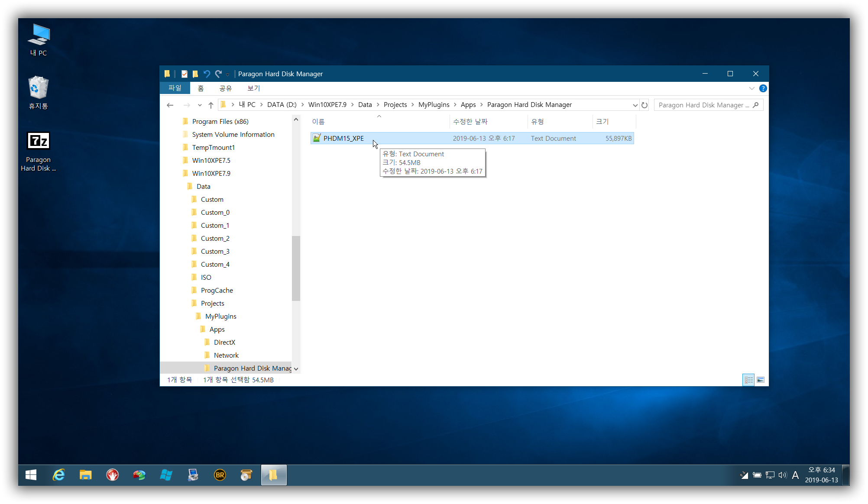Click the active folder taskbar button
Viewport: 868px width, 504px height.
click(x=274, y=475)
